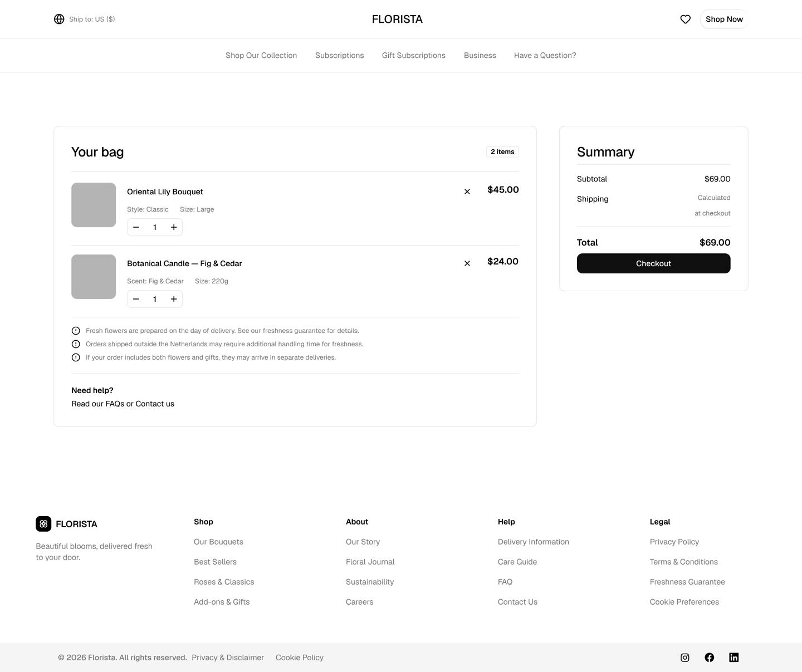Open the FAQs link
Viewport: 802px width, 672px height.
[115, 404]
